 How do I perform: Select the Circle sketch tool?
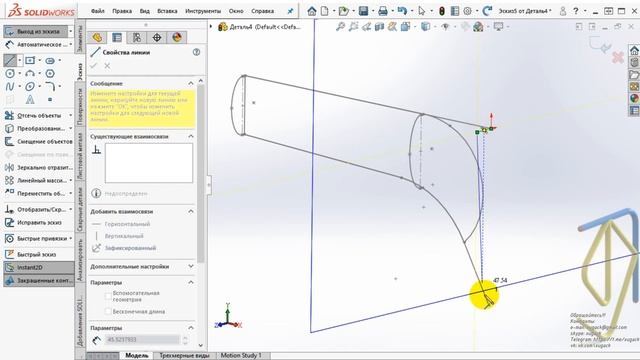pyautogui.click(x=10, y=73)
